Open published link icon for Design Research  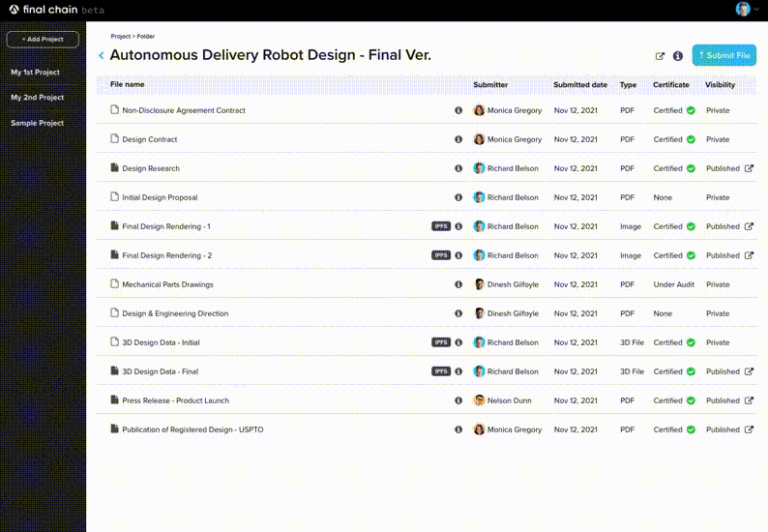[749, 168]
